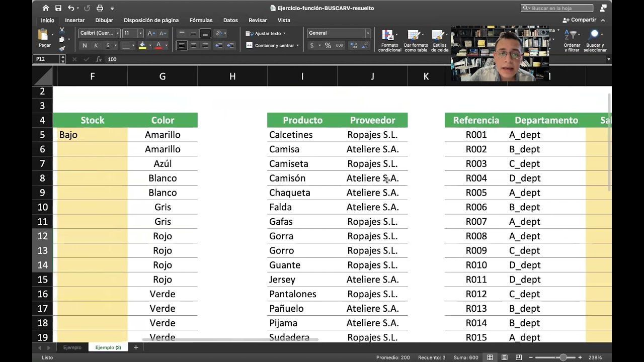Click the Redo arrow icon
The height and width of the screenshot is (362, 644).
(88, 8)
